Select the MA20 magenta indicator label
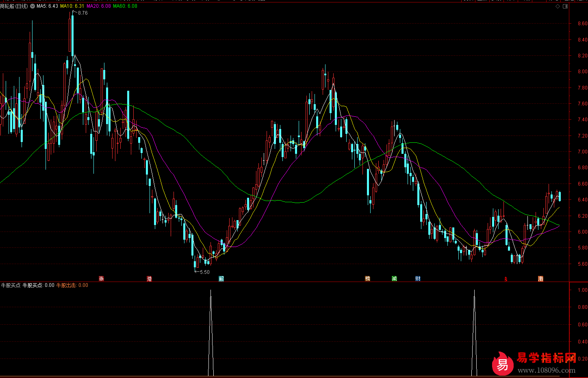This screenshot has width=588, height=378. (x=99, y=7)
